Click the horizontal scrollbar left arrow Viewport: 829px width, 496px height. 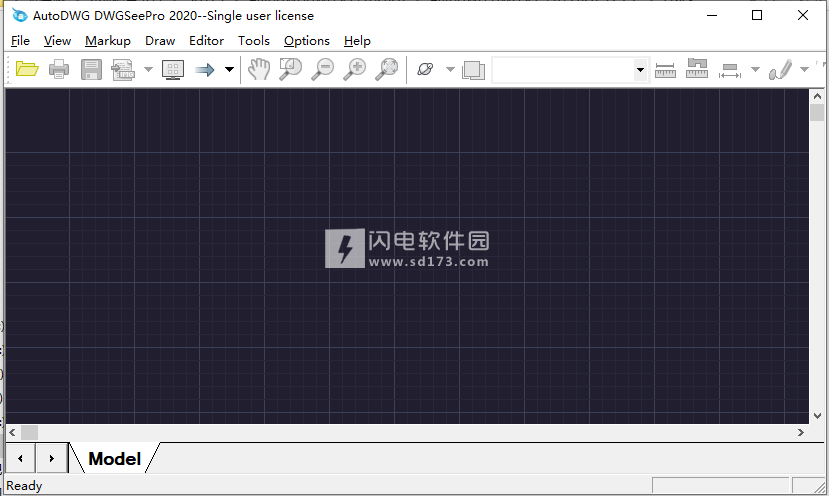13,432
